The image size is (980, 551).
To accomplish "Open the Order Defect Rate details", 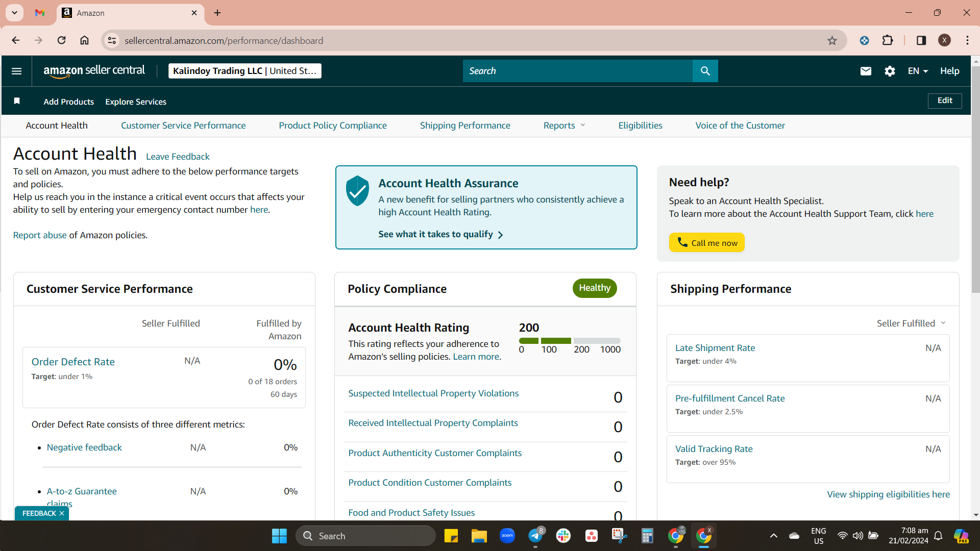I will click(73, 362).
